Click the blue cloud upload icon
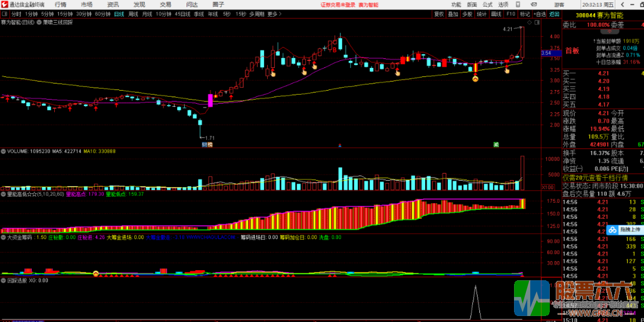 click(612, 230)
